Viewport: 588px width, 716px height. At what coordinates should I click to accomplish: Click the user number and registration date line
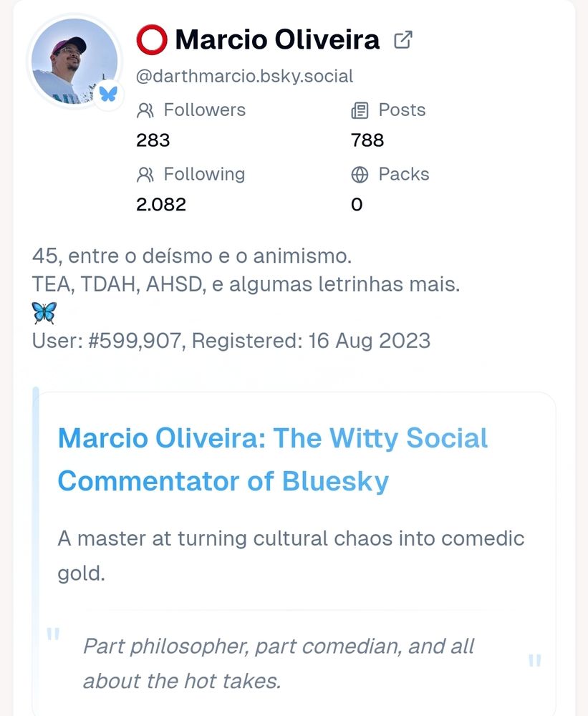231,341
